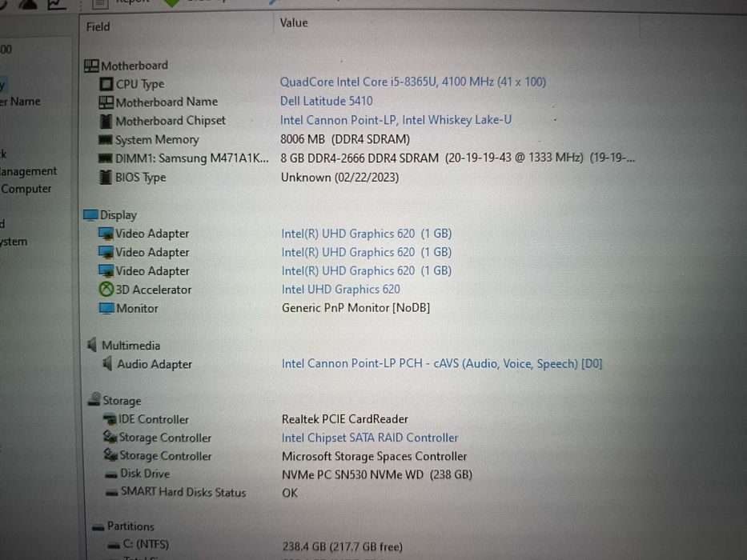Click the CPU Type row icon
Screen dimensions: 747x560
106,84
